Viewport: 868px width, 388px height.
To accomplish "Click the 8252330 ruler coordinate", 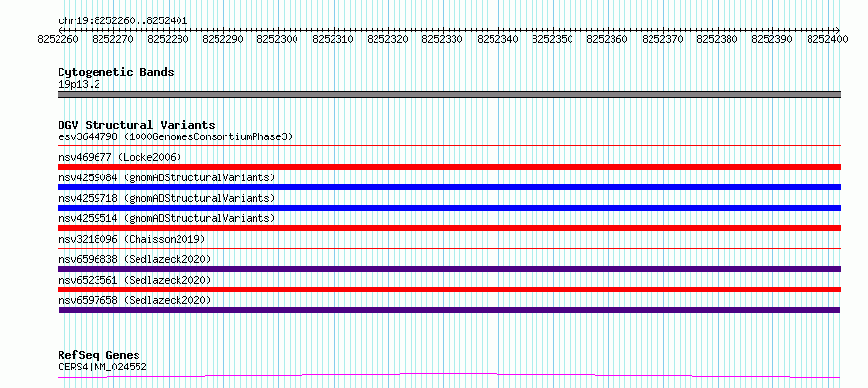I will pos(443,39).
